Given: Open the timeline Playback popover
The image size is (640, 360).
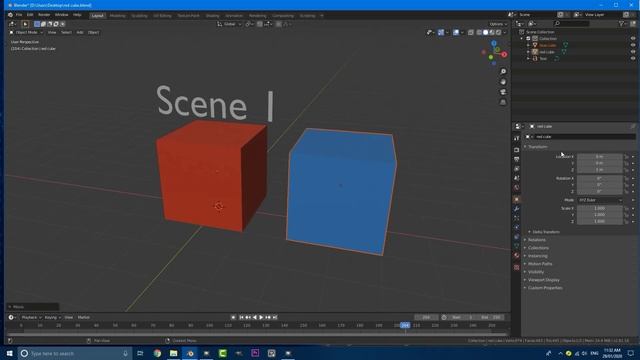Looking at the screenshot, I should pyautogui.click(x=31, y=317).
